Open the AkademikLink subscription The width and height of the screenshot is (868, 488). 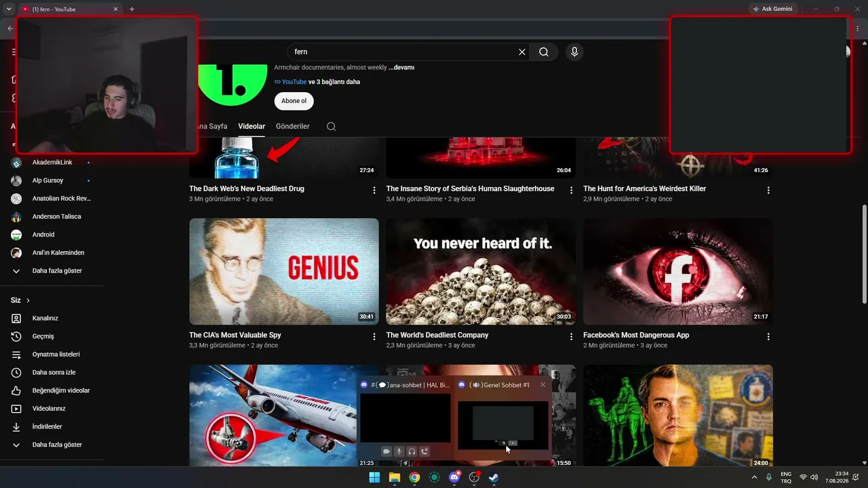[52, 163]
